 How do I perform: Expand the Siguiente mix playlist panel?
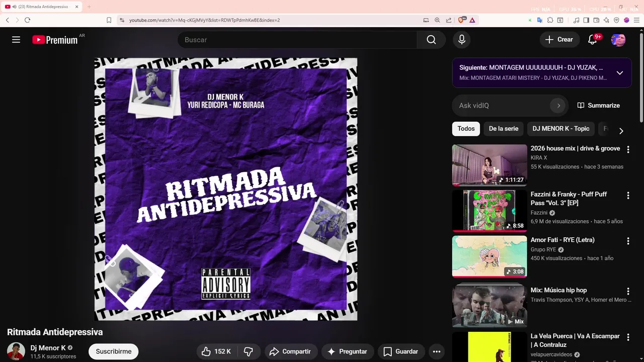[x=620, y=73]
